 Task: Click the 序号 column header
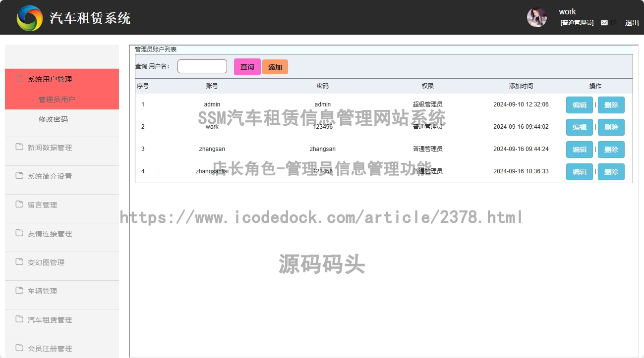click(143, 86)
